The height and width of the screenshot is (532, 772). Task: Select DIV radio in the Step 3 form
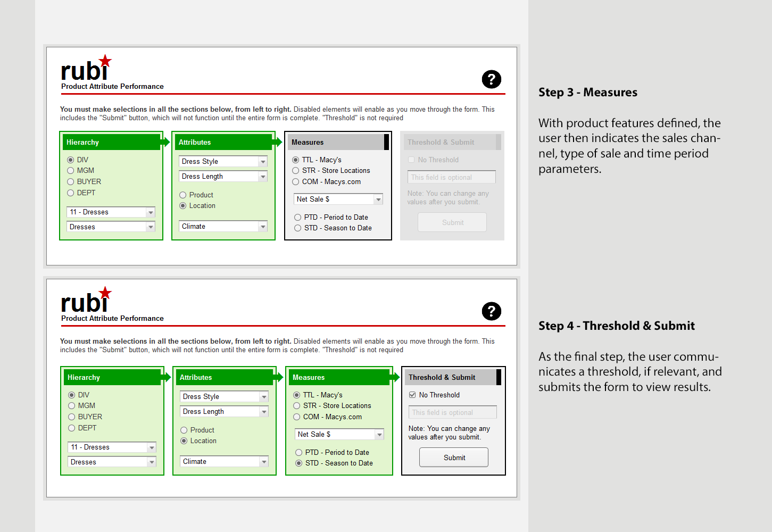point(70,160)
